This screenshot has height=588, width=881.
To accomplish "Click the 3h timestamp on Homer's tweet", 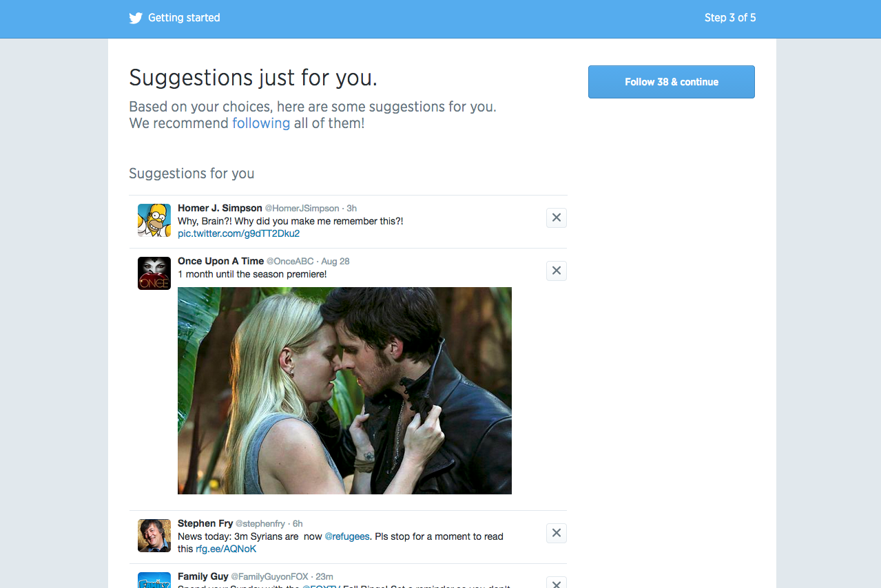I will (x=351, y=208).
